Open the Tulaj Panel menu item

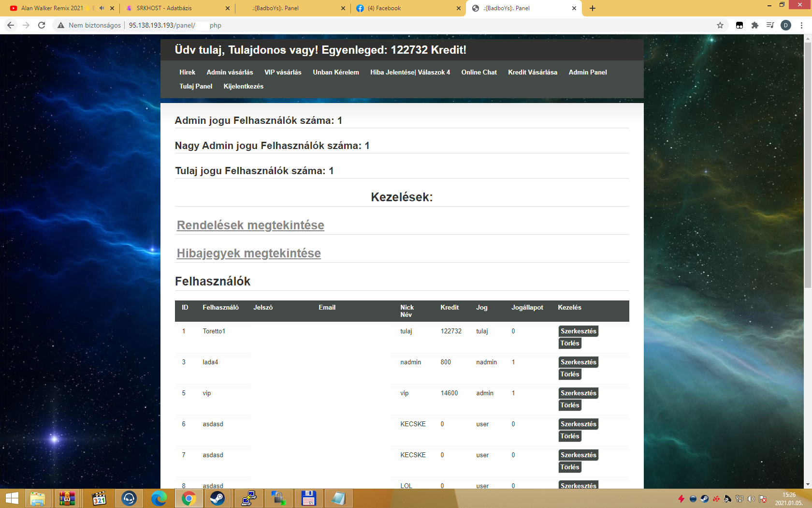(196, 86)
